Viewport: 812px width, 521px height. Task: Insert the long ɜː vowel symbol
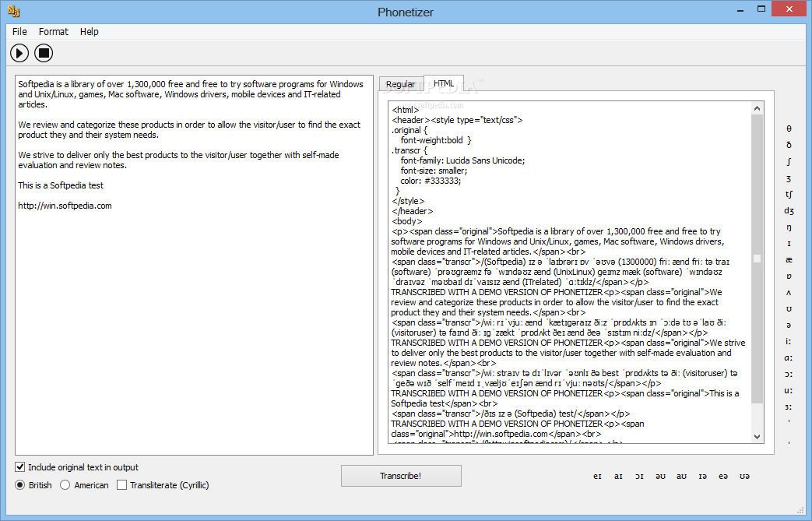pos(789,407)
